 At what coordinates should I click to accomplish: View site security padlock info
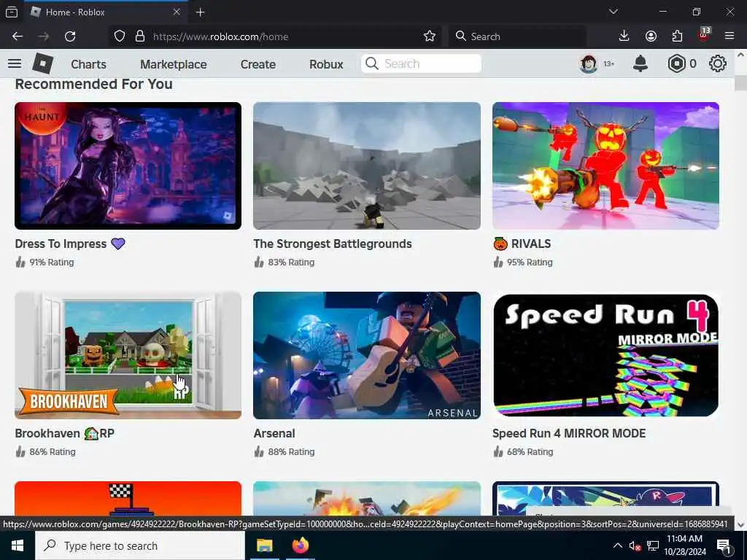pos(139,36)
